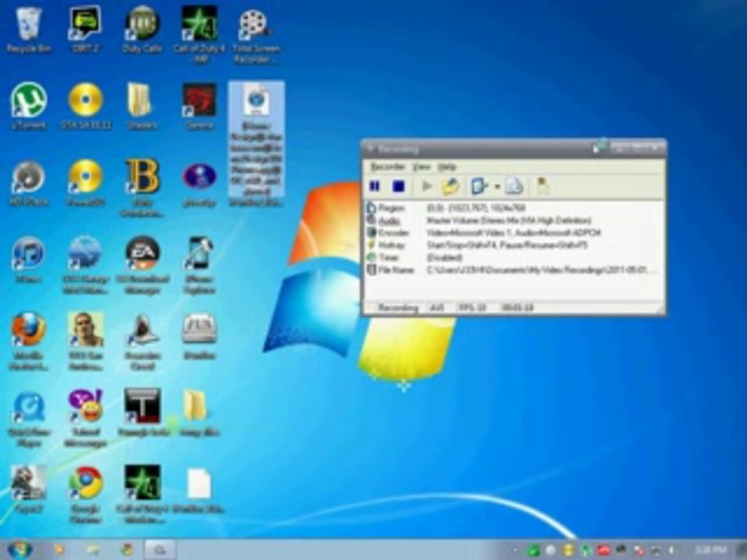Click the pages icon right of dropdown arrow

(x=514, y=186)
